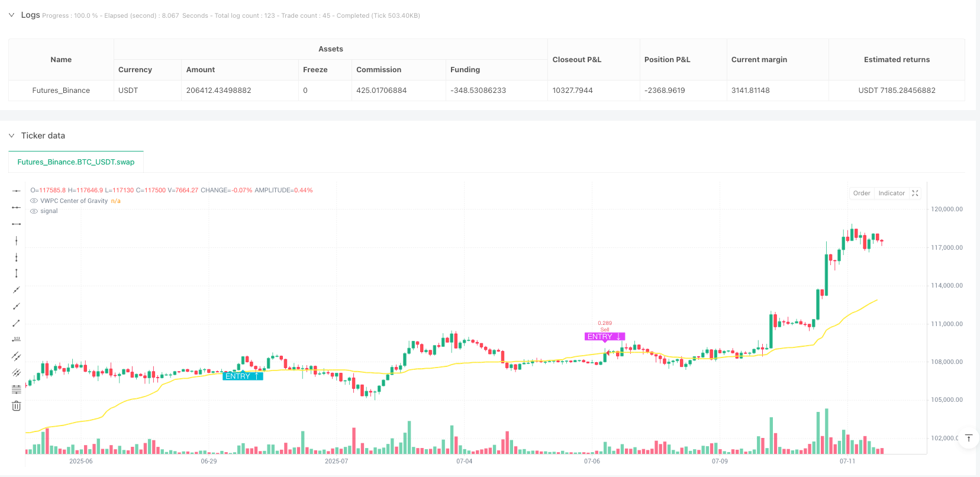Viewport: 980px width, 477px height.
Task: Expand the chart to full screen
Action: coord(915,193)
